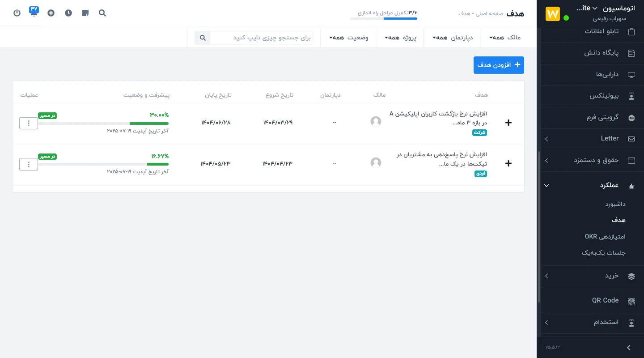Open امتیازدهی OKR submenu item
This screenshot has width=644, height=358.
coord(605,236)
